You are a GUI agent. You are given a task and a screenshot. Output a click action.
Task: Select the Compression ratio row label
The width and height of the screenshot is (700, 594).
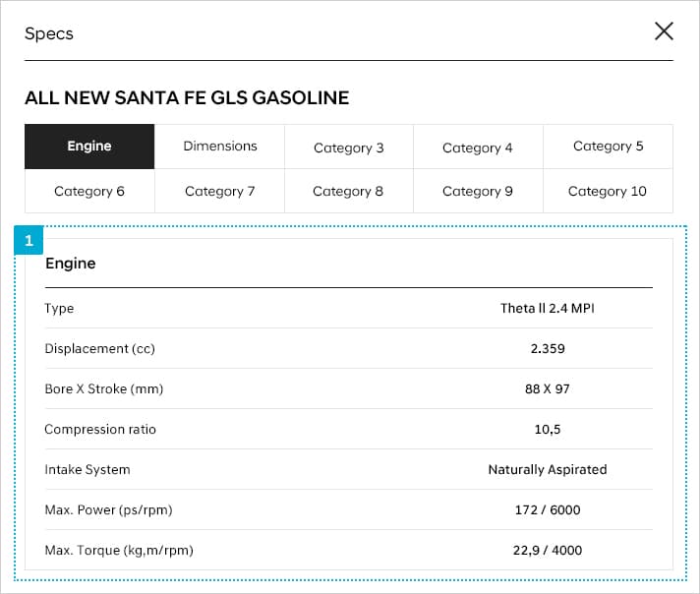(100, 429)
